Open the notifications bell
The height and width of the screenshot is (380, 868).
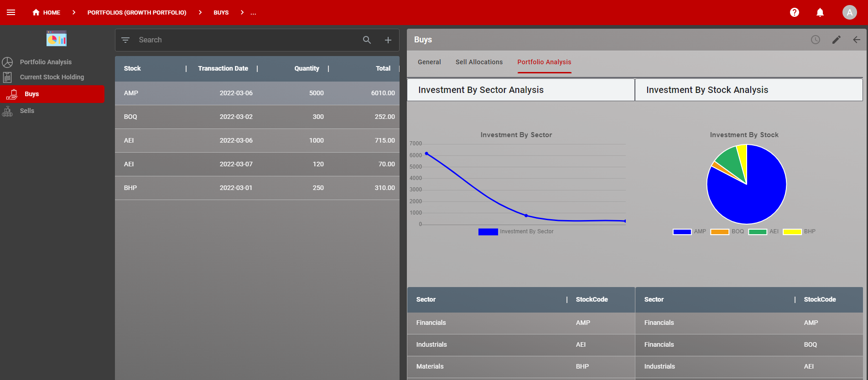coord(820,12)
